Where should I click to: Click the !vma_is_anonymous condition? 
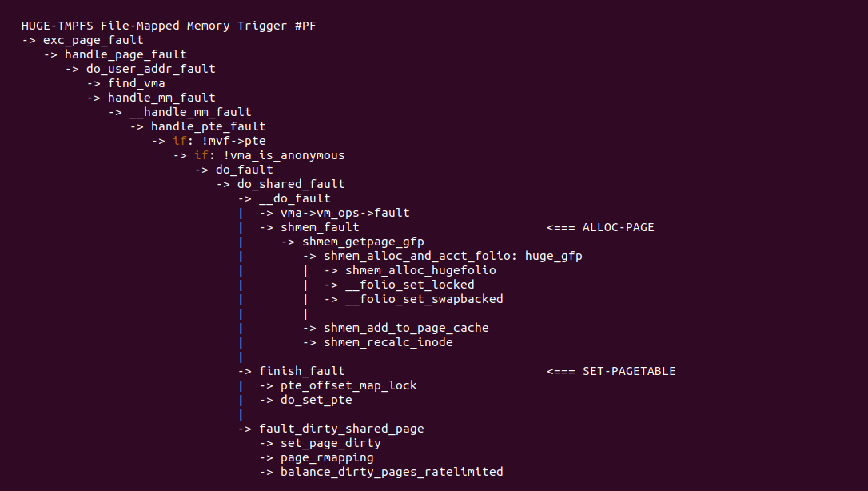pos(280,155)
